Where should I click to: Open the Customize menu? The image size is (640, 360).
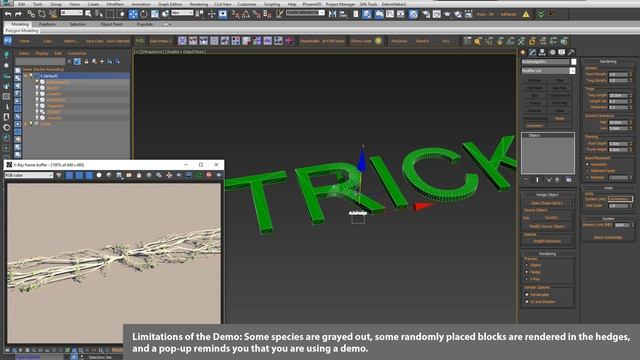[x=247, y=4]
